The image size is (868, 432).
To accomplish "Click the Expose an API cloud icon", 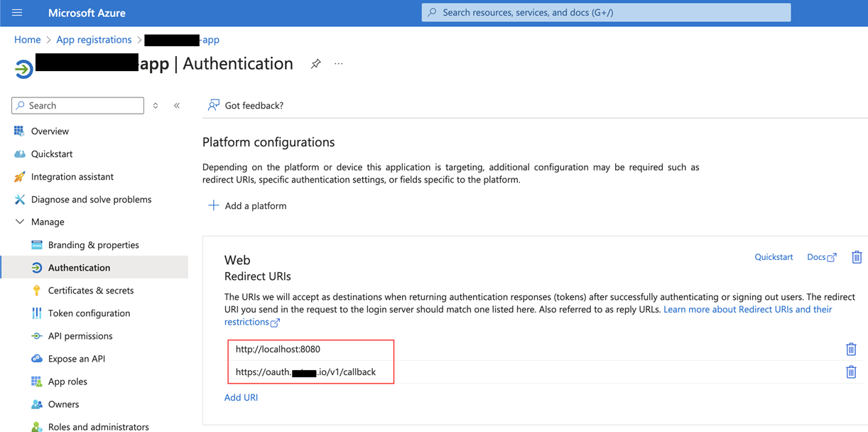I will 37,359.
